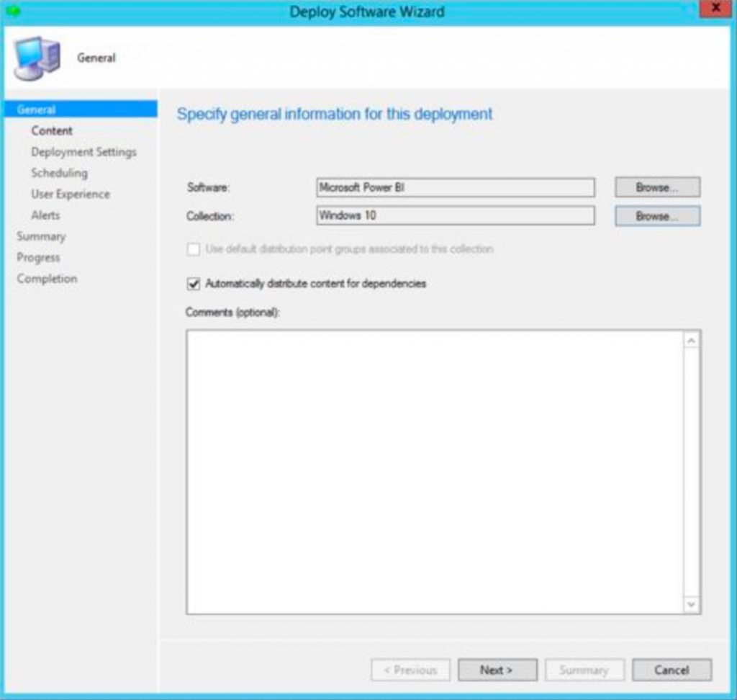Close the Deploy Software Wizard window
The width and height of the screenshot is (737, 700).
(x=715, y=8)
